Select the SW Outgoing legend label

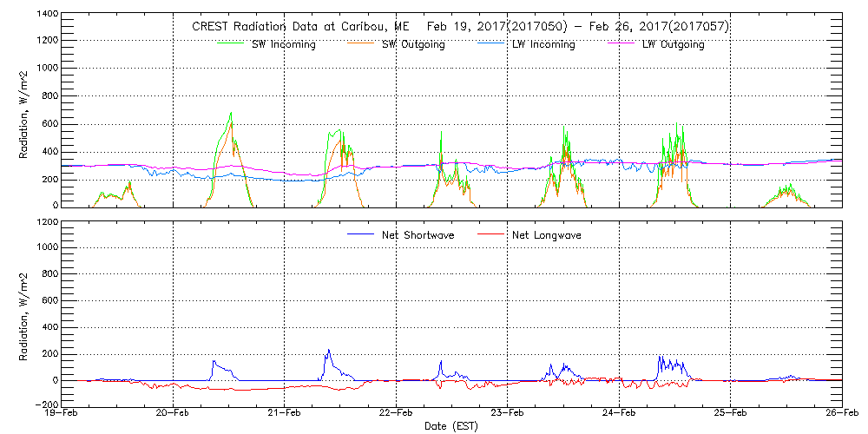coord(413,45)
